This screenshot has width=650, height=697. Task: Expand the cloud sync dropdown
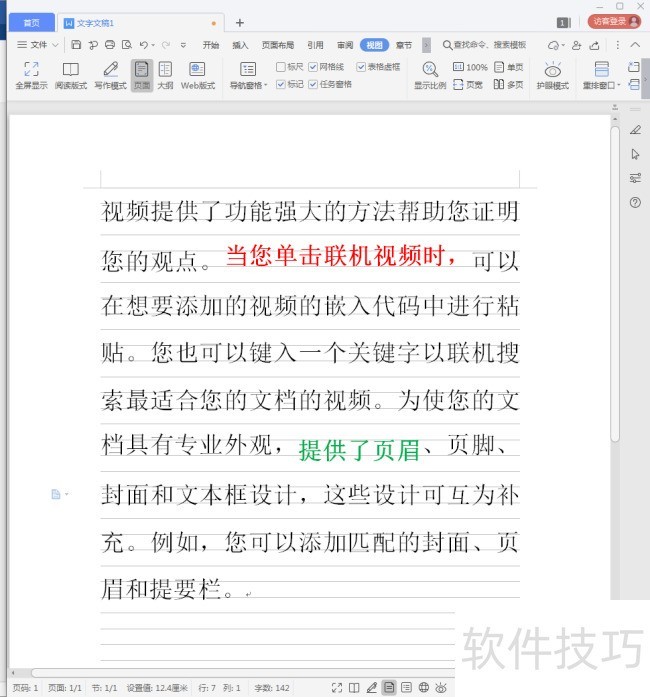pos(563,45)
